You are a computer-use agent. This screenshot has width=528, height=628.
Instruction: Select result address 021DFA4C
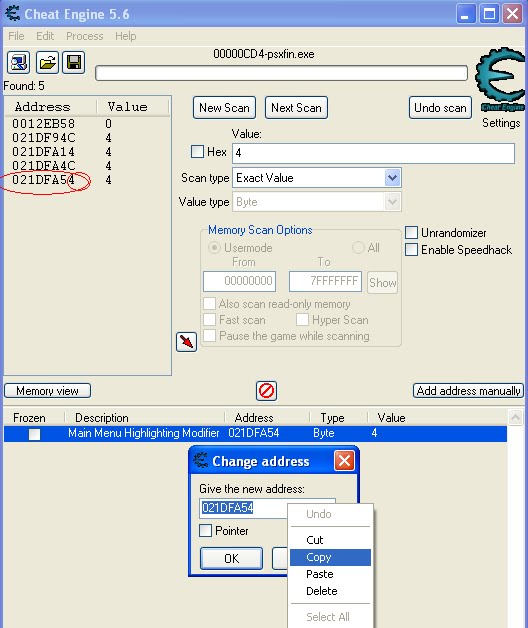pos(43,166)
